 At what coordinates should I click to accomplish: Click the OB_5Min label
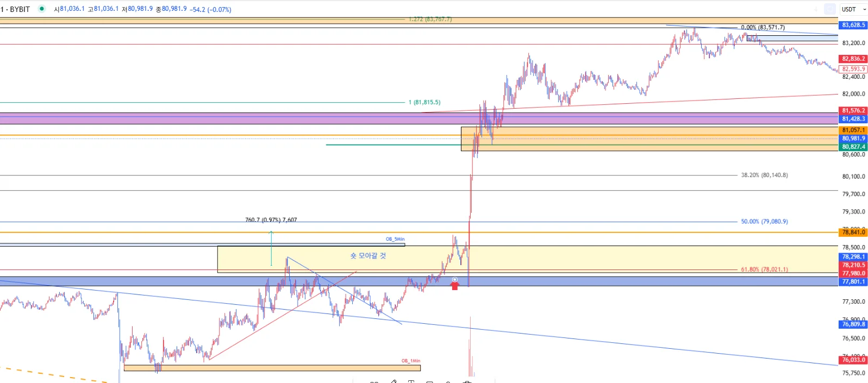pyautogui.click(x=395, y=239)
